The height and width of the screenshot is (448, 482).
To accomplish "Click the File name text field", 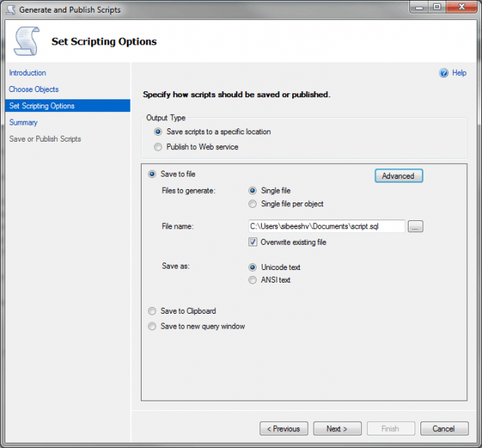I will [326, 226].
